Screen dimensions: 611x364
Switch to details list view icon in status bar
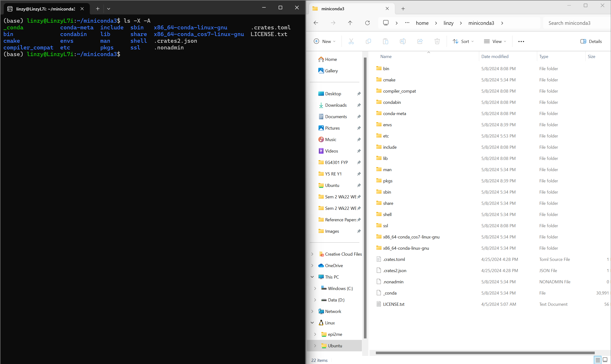[598, 360]
